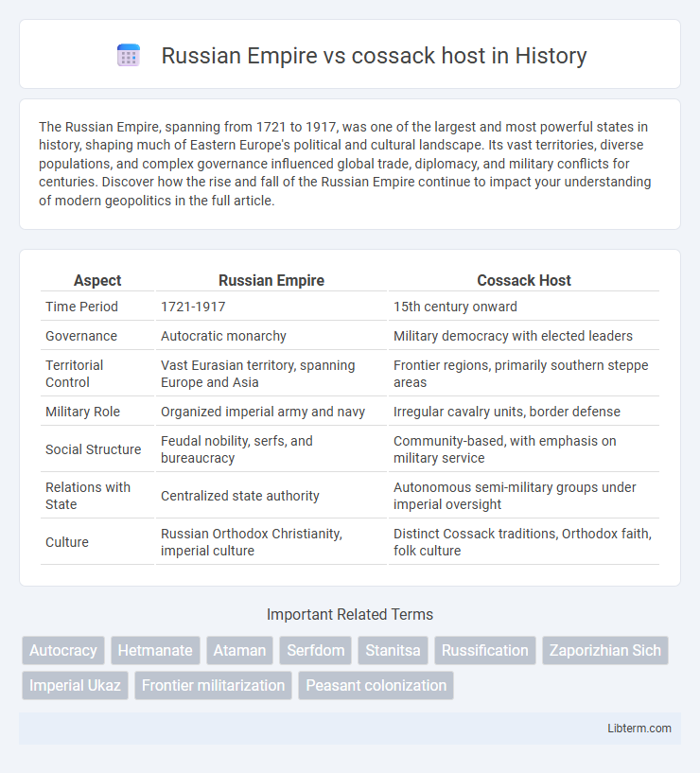
Task: Select the 'Military Role' row label
Action: tap(83, 412)
